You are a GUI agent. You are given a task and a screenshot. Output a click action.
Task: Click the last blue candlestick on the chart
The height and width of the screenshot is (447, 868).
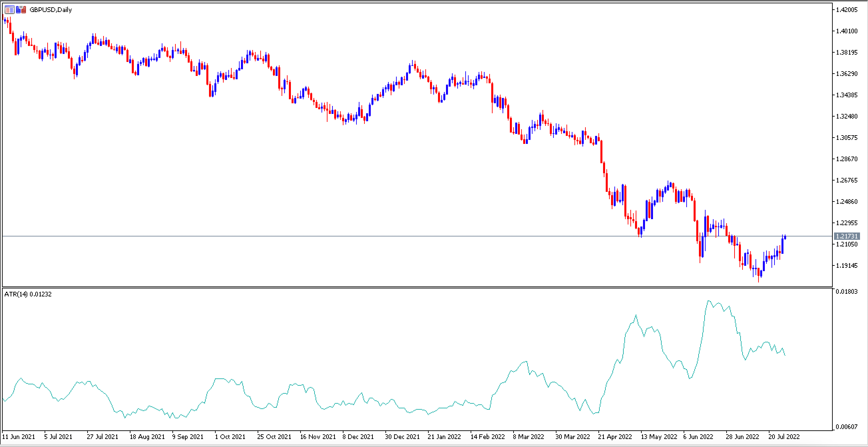point(785,237)
